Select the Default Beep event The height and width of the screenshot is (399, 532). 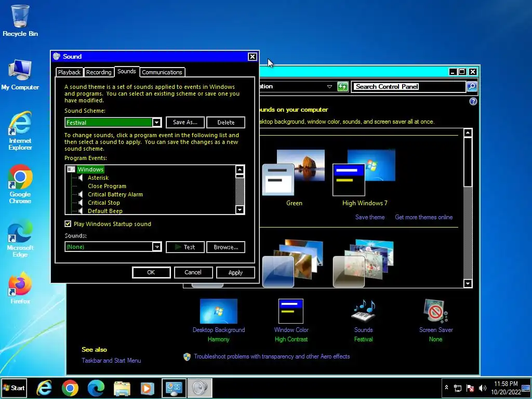[x=105, y=211]
